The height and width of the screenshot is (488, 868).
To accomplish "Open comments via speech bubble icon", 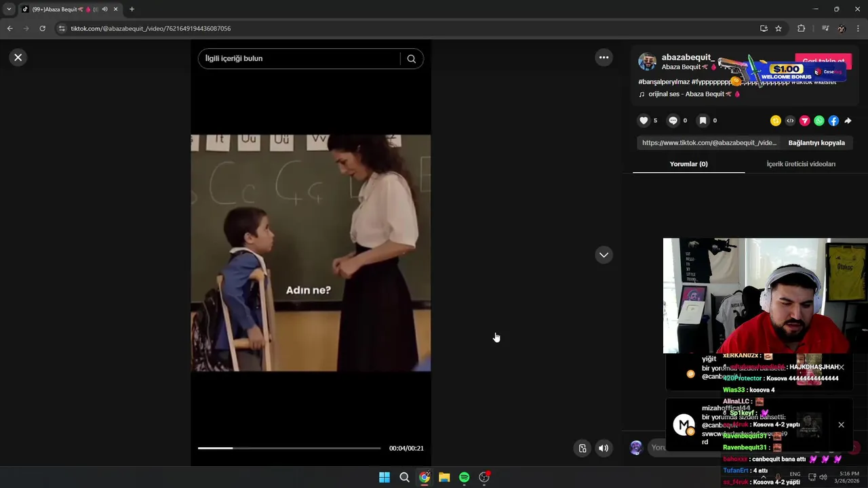I will click(x=673, y=121).
